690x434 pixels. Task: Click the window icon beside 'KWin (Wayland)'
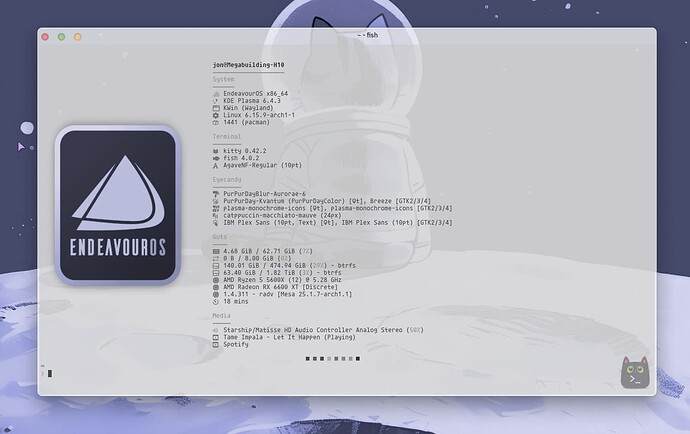coord(216,108)
